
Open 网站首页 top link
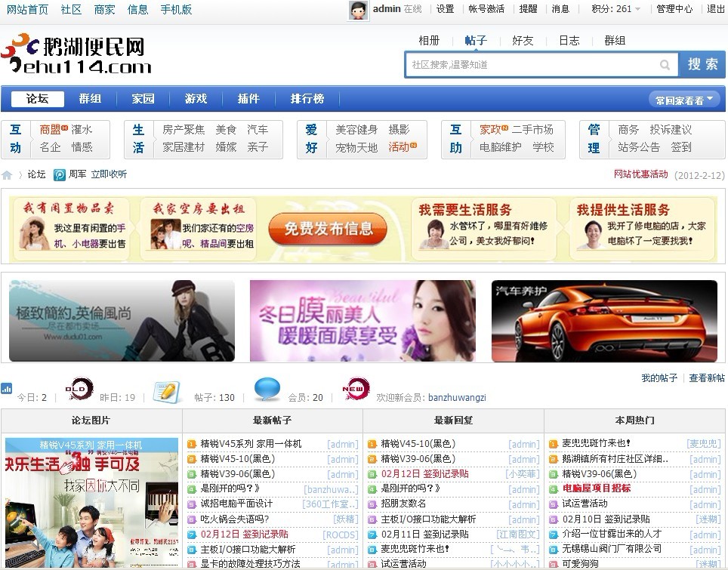[x=27, y=9]
